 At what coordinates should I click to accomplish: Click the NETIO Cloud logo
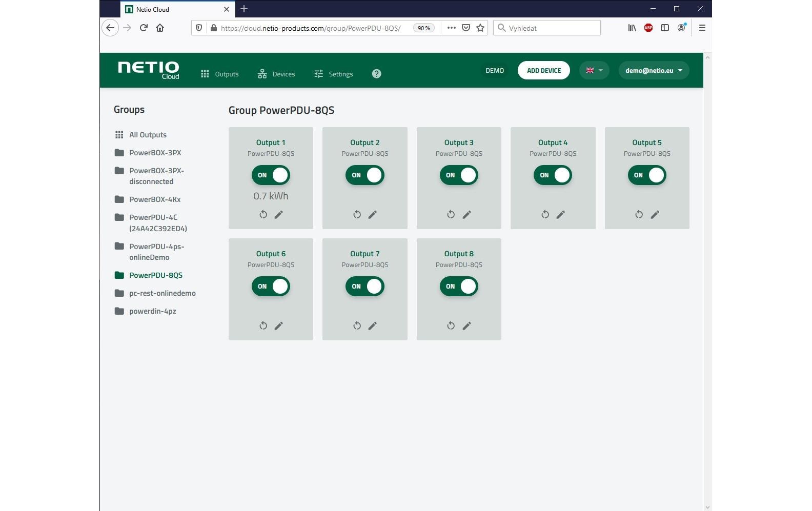[x=149, y=71]
